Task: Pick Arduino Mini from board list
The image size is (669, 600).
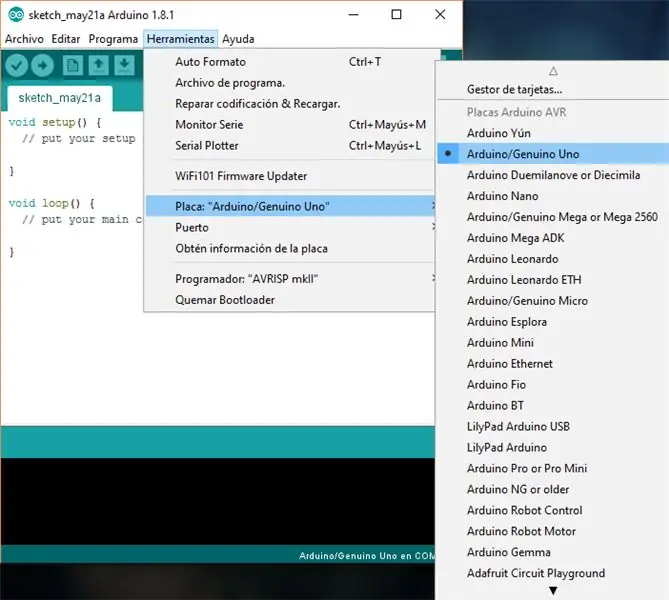Action: click(553, 343)
